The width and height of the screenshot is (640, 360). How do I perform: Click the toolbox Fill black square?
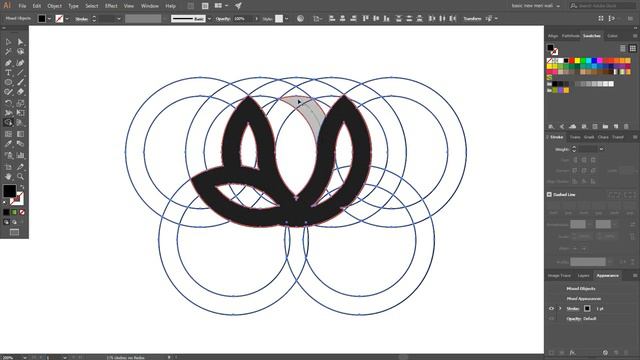point(9,191)
